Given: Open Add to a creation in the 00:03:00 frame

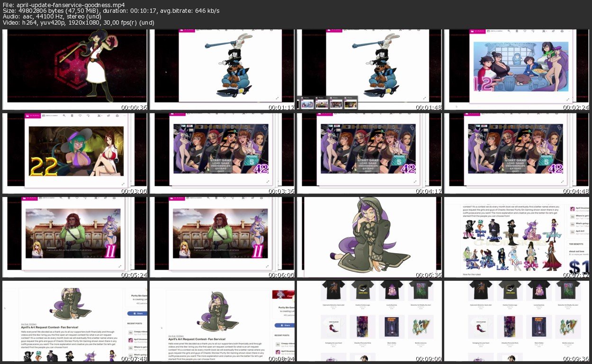Looking at the screenshot, I should (51, 115).
